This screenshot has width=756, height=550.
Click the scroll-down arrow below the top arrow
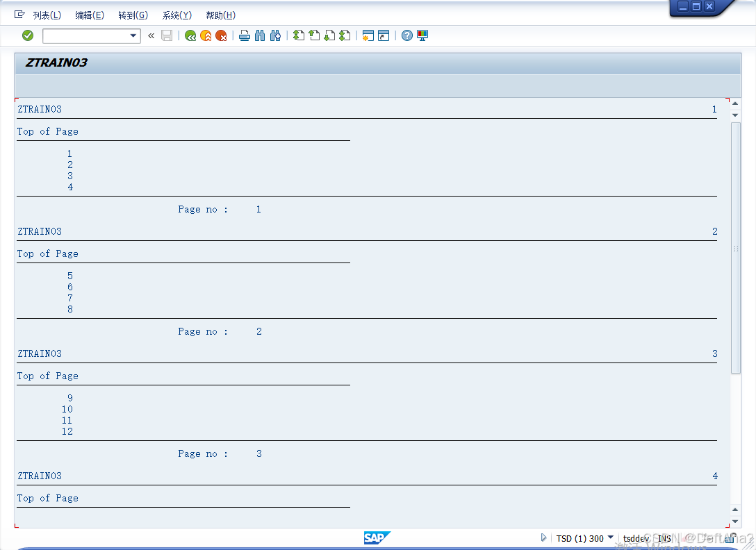[x=735, y=115]
